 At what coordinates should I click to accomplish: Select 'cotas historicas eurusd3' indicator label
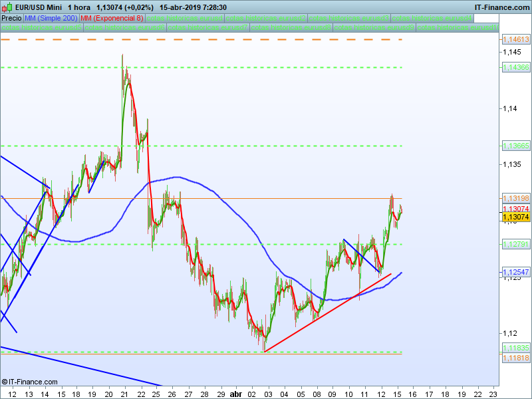(x=349, y=18)
